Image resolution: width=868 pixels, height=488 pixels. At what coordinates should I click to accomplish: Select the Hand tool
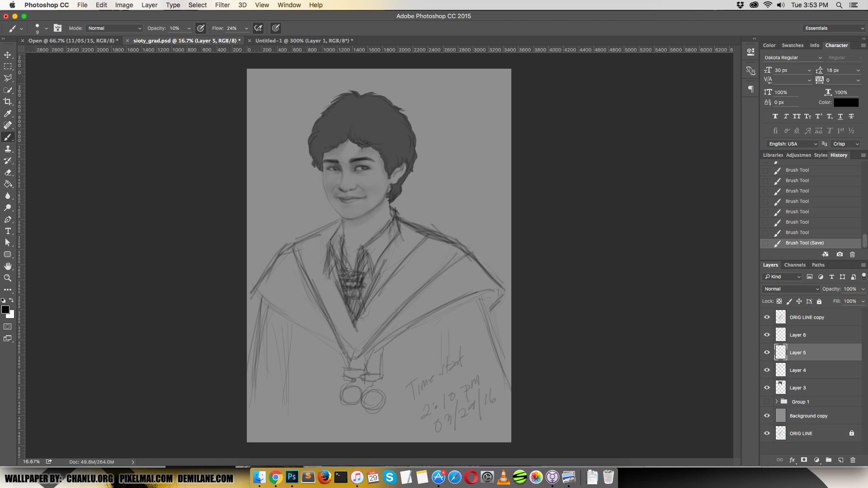tap(8, 266)
